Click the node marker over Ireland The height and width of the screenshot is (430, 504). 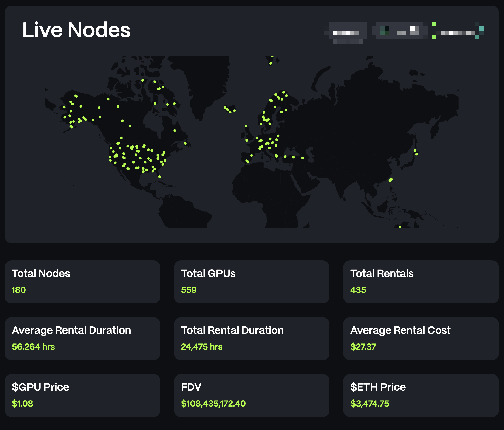(x=247, y=140)
